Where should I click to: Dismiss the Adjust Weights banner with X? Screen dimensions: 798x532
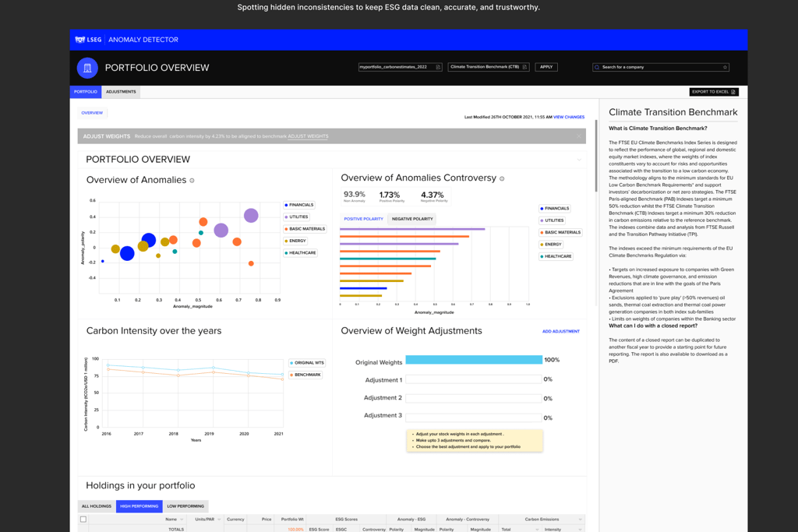pyautogui.click(x=579, y=136)
